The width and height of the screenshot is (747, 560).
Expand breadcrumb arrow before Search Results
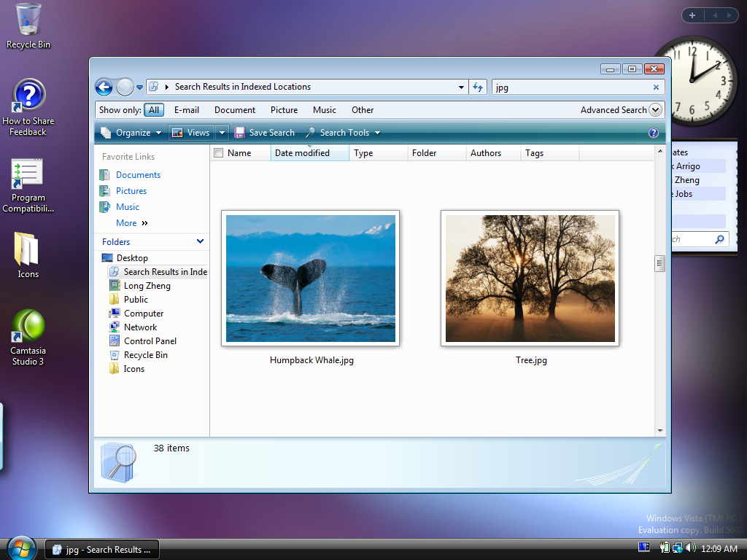point(167,87)
